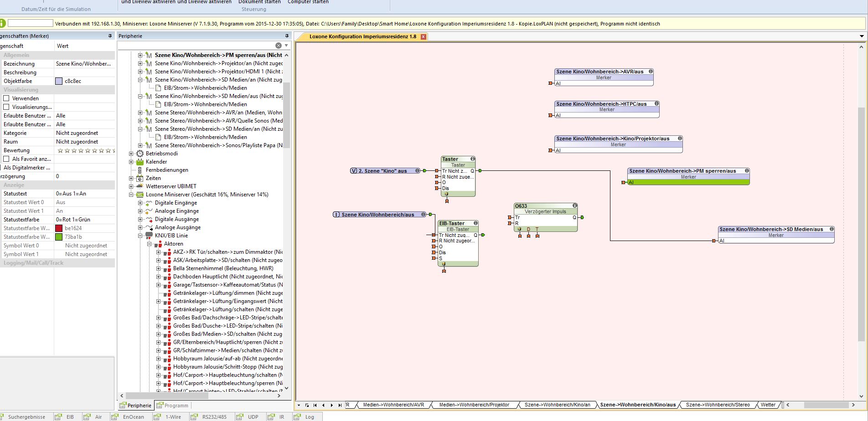The width and height of the screenshot is (868, 421).
Task: Open the Log panel in status bar
Action: pyautogui.click(x=309, y=417)
